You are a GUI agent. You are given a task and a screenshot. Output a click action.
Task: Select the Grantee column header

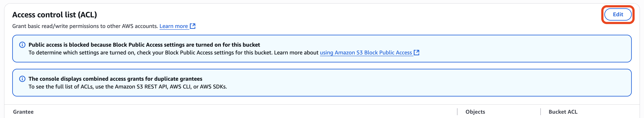(x=23, y=112)
